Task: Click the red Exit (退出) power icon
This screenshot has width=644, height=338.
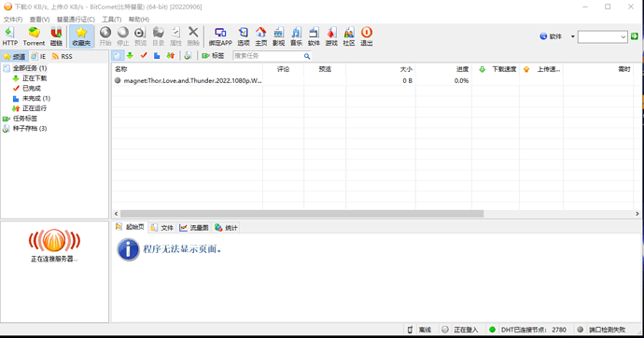Action: coord(367,36)
